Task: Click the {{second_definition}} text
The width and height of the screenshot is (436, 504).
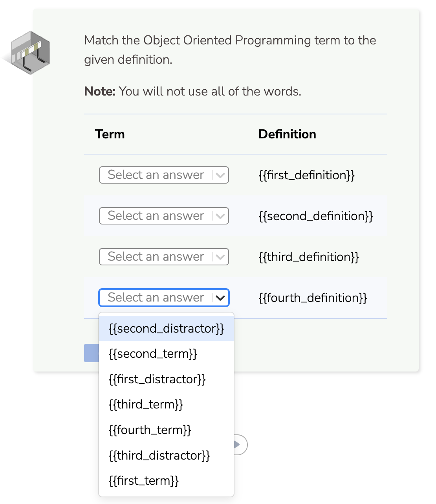Action: point(315,216)
